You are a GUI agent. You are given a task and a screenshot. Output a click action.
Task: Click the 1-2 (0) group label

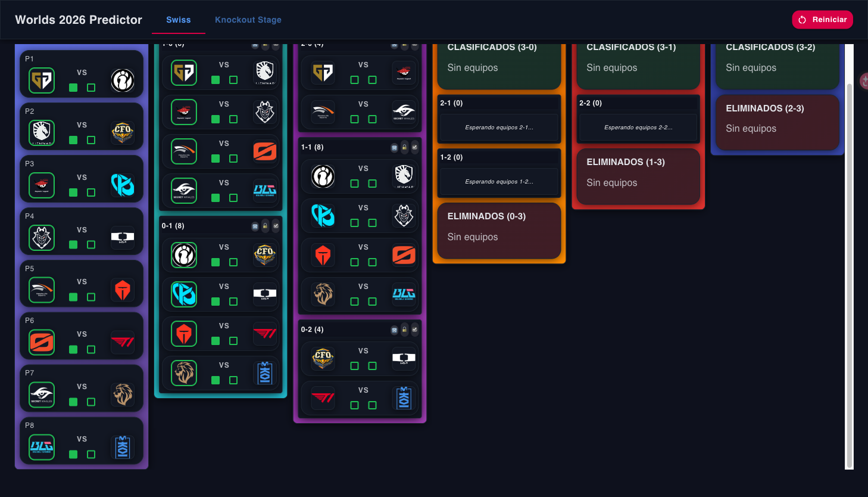pos(451,157)
